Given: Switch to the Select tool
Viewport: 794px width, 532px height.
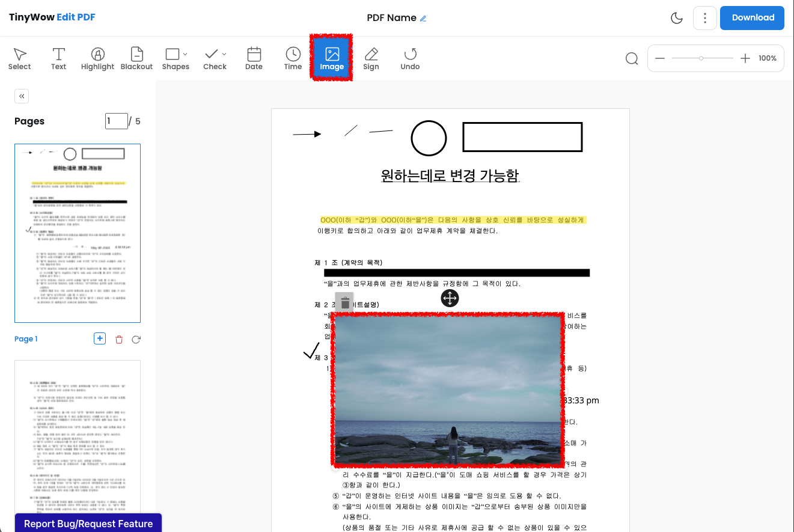Looking at the screenshot, I should click(x=19, y=58).
